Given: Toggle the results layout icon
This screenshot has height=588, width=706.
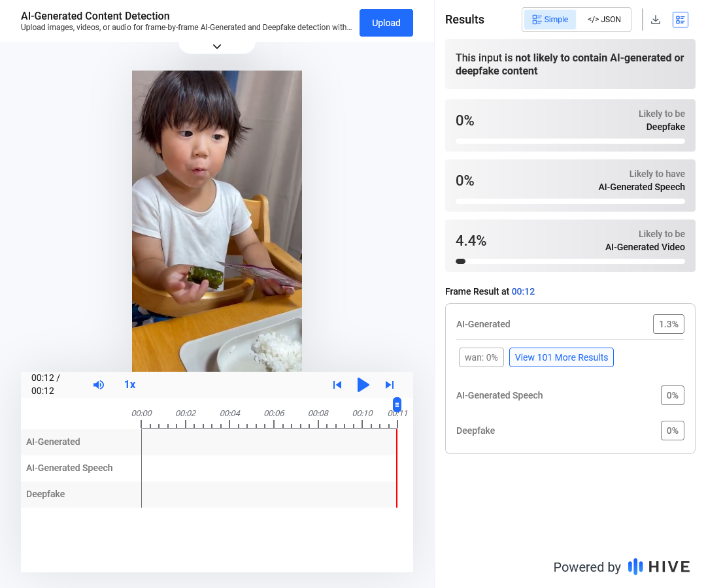Looking at the screenshot, I should 680,20.
